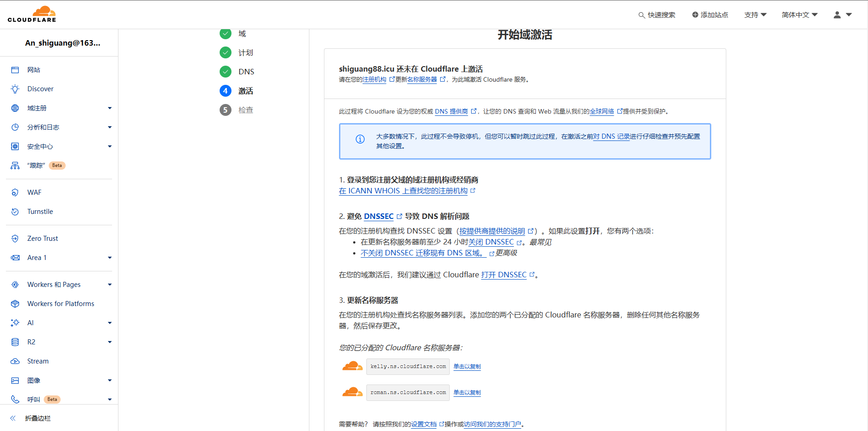The width and height of the screenshot is (868, 431).
Task: Click the 折叠边栏 double-chevron icon
Action: [x=13, y=418]
